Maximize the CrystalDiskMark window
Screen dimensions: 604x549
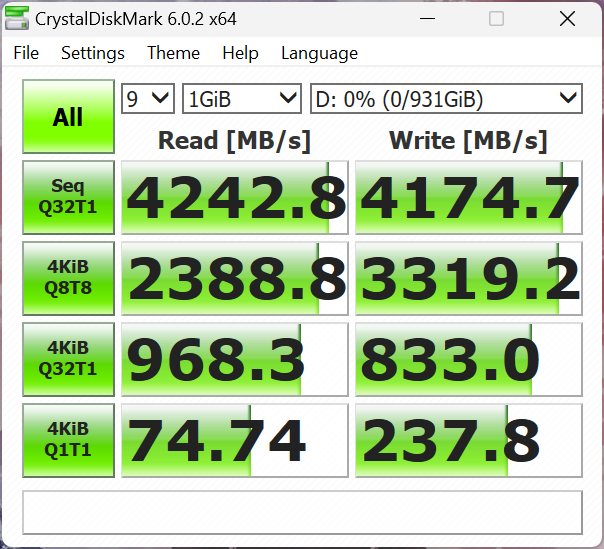[496, 18]
